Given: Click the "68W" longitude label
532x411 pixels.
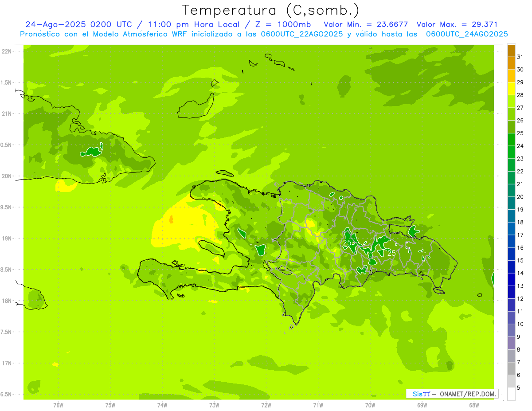Looking at the screenshot, I should pos(474,405).
